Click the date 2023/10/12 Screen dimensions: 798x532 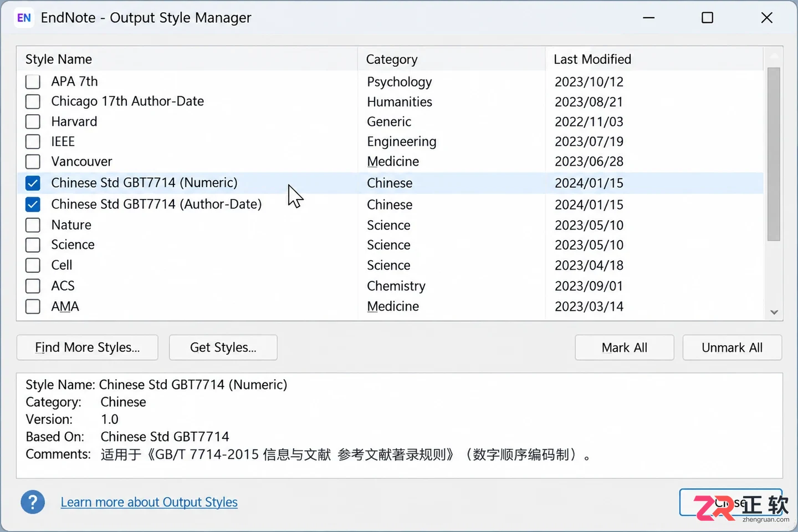pos(589,82)
